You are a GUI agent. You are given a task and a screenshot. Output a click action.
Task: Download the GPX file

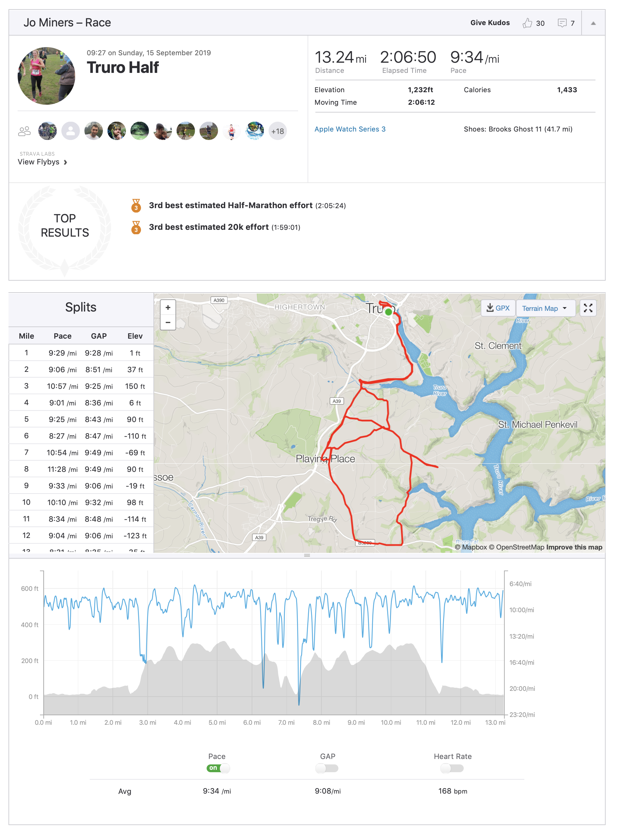(498, 308)
